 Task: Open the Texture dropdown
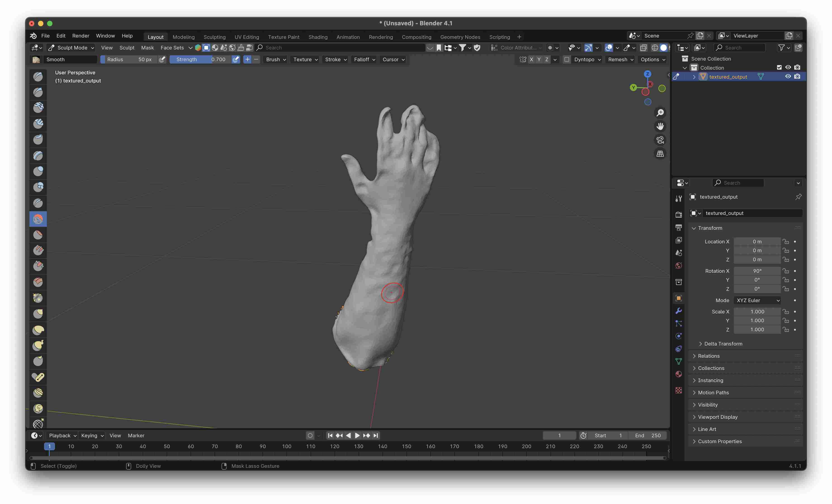pyautogui.click(x=305, y=59)
